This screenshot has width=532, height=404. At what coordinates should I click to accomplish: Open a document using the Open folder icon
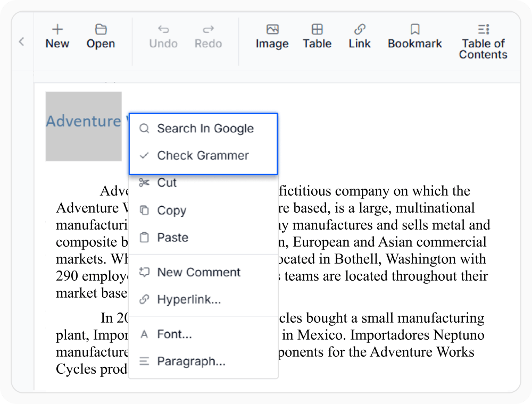[x=101, y=29]
